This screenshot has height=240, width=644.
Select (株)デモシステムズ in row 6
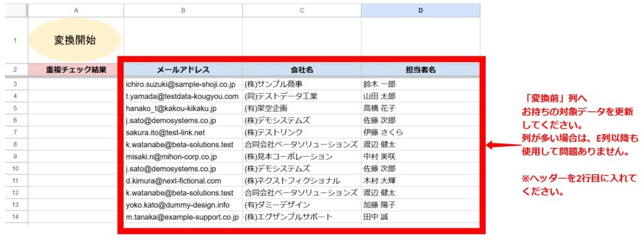(x=302, y=120)
